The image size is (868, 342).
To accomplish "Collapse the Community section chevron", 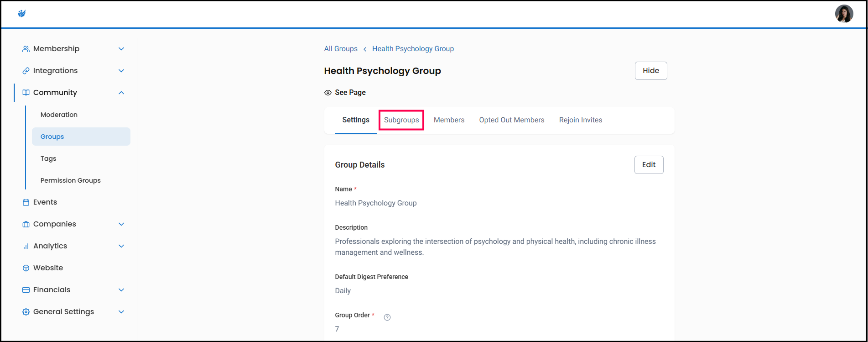I will (x=121, y=93).
